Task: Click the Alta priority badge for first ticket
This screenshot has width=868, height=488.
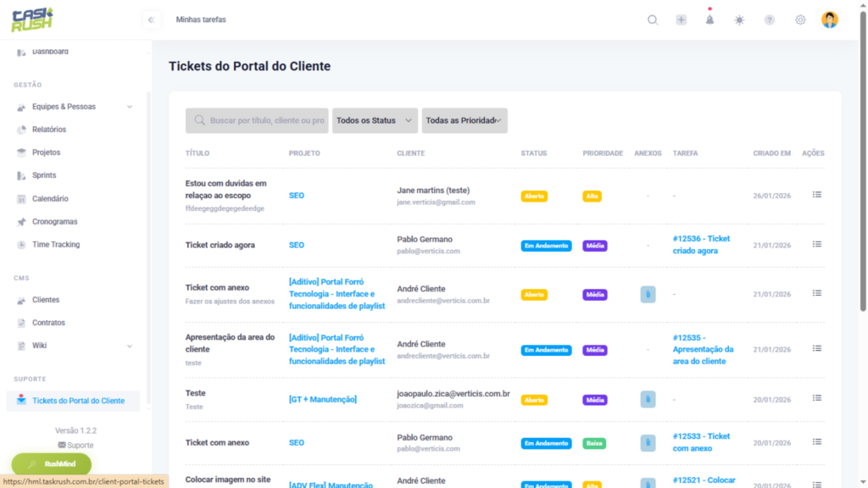Action: [593, 197]
